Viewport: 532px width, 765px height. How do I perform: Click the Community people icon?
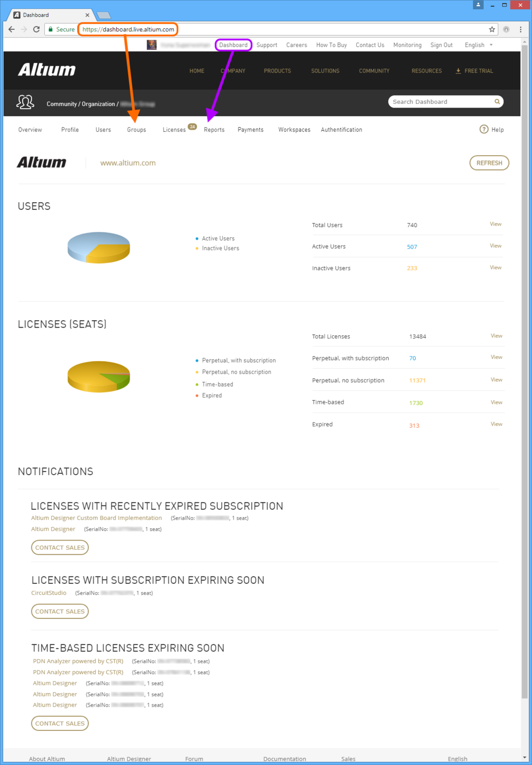pos(25,102)
